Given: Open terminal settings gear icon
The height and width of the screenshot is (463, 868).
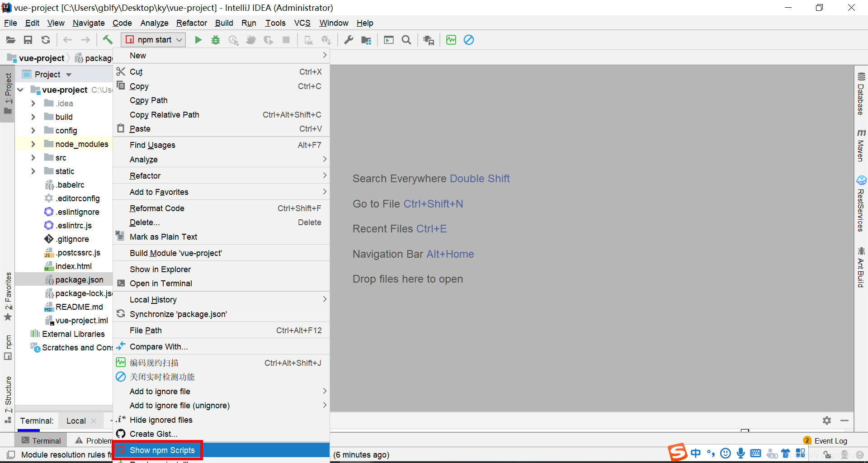Looking at the screenshot, I should [827, 420].
